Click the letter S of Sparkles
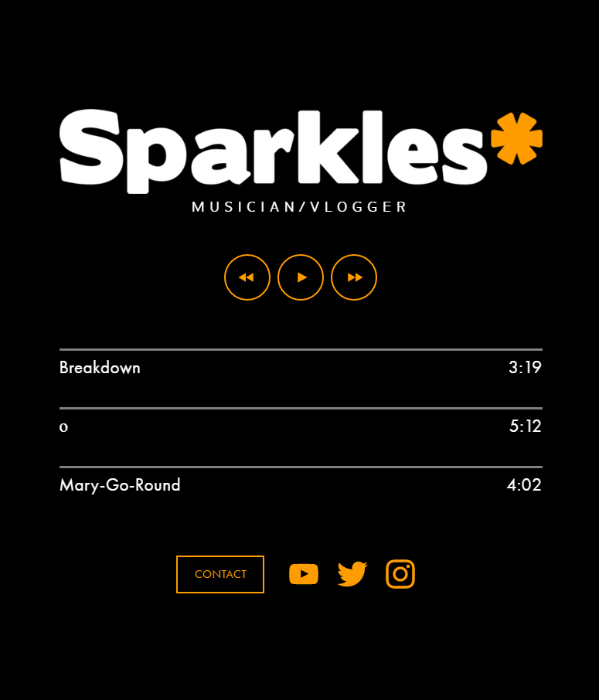599x700 pixels. [91, 147]
